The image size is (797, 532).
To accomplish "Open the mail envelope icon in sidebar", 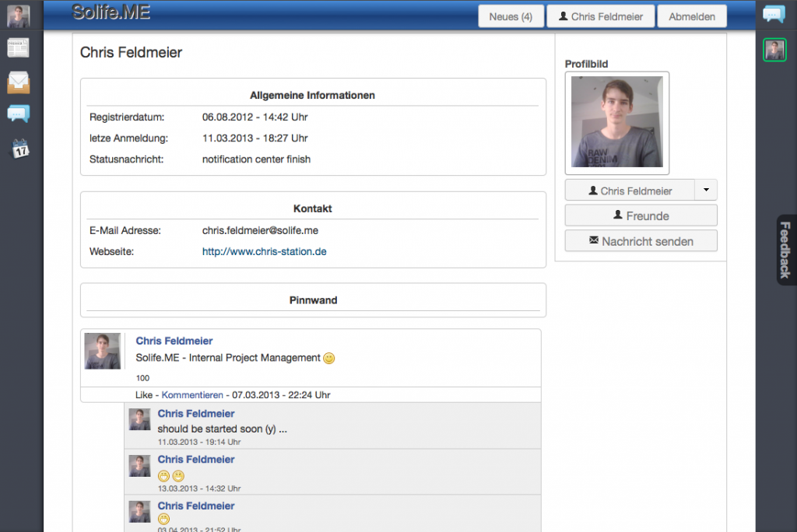I will (x=19, y=82).
